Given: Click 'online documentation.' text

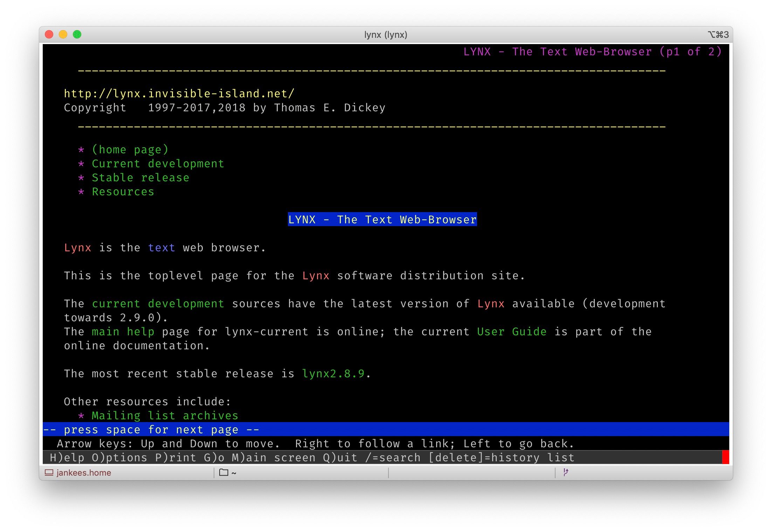Looking at the screenshot, I should [137, 346].
